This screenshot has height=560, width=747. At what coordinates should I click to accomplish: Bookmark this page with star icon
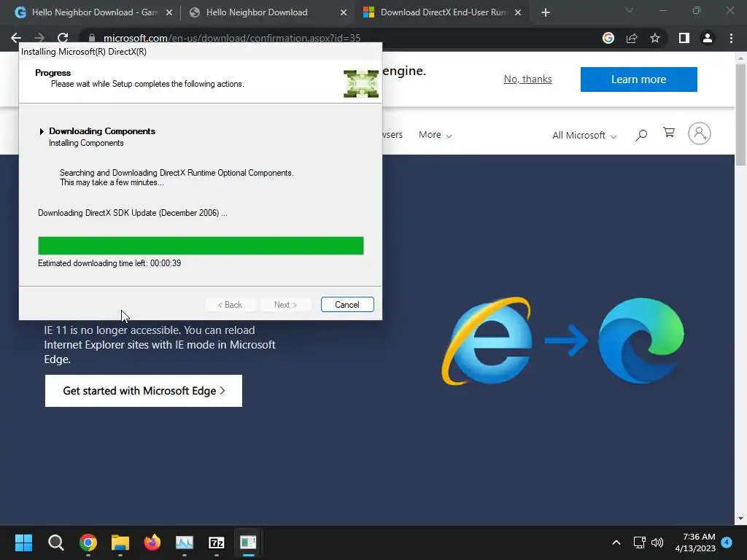(655, 38)
